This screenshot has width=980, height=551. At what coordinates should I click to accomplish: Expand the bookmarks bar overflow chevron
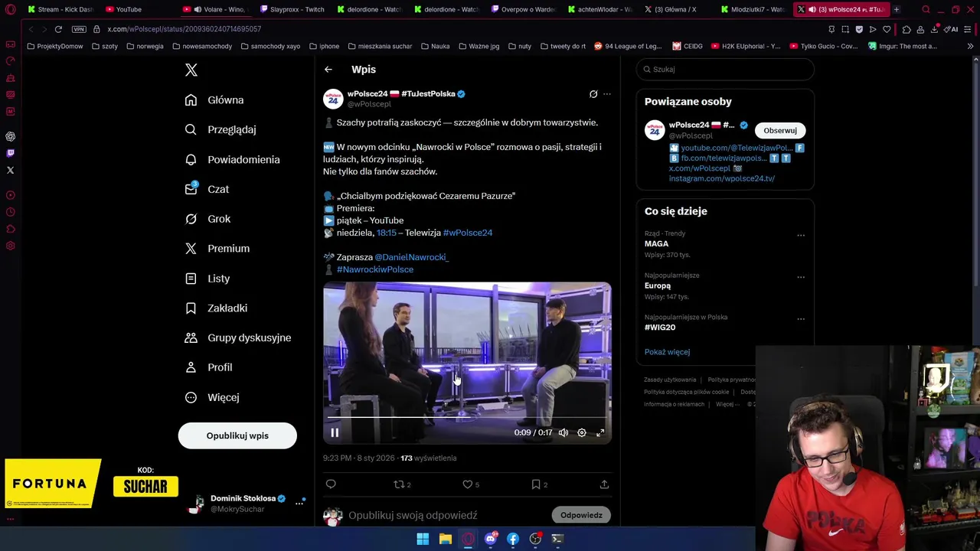tap(970, 46)
